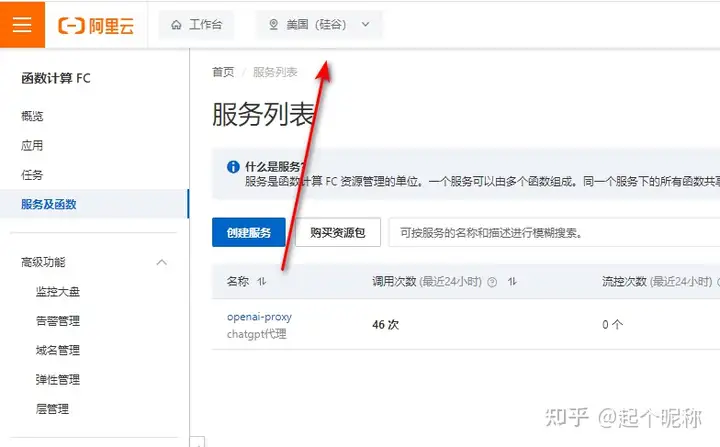
Task: Click the 0 个 throttle count
Action: pyautogui.click(x=613, y=325)
